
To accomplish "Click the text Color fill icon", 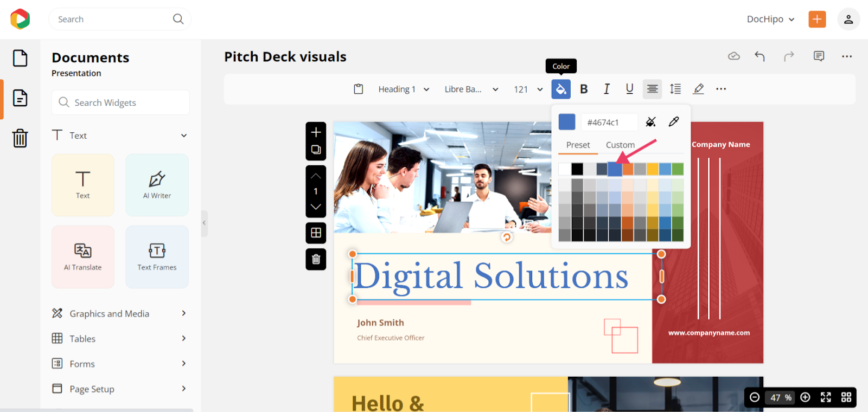I will (561, 89).
